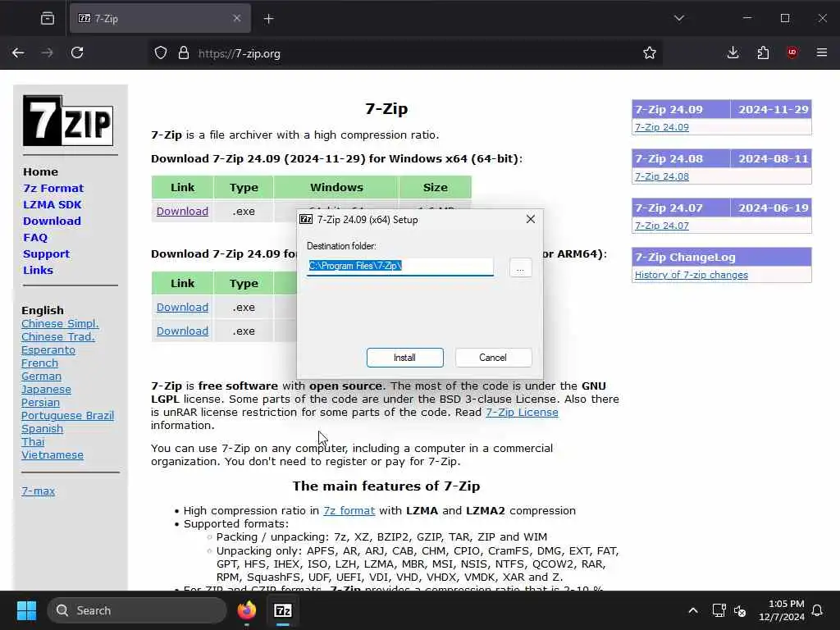Viewport: 840px width, 630px height.
Task: Click the last Download link in second table
Action: [x=182, y=331]
